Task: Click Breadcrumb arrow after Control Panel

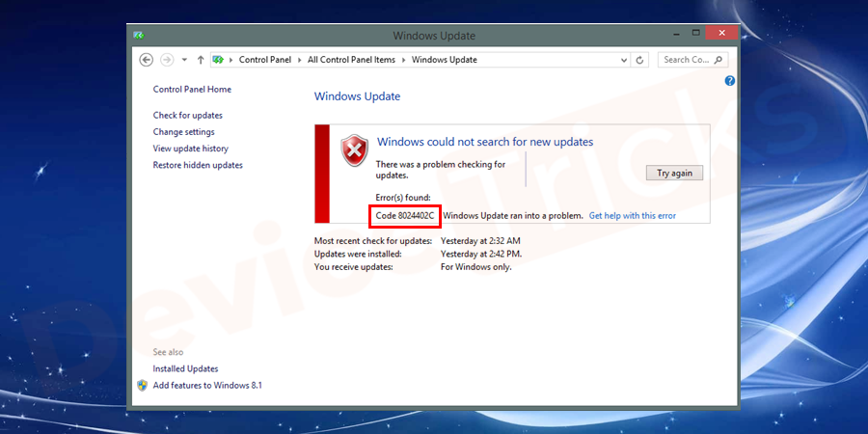Action: point(300,60)
